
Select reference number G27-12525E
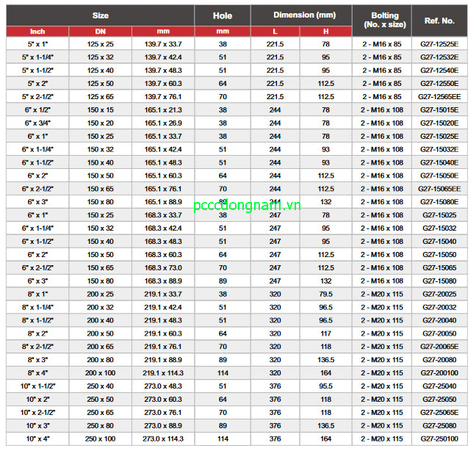(439, 44)
